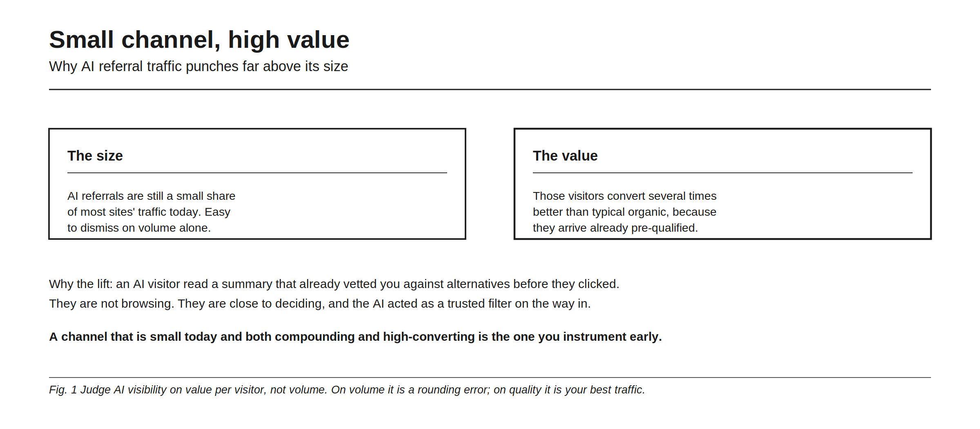Click the horizontal rule under the subtitle
This screenshot has width=980, height=429.
tap(490, 89)
